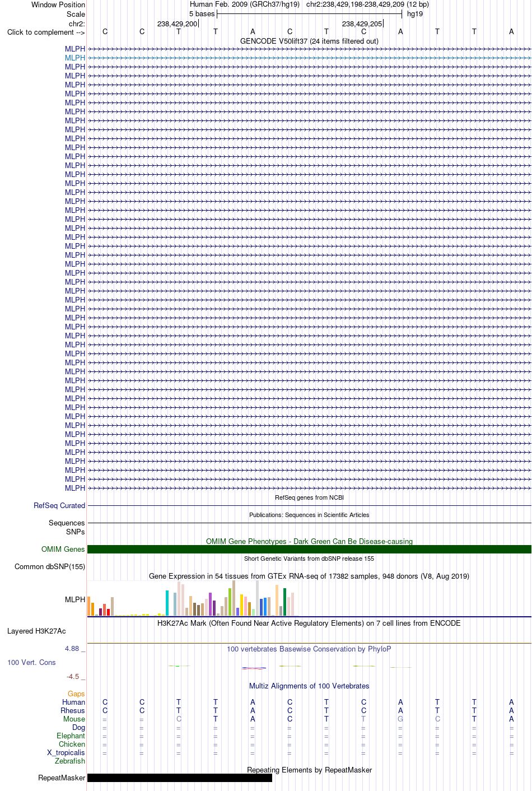Click the gray G base in the Mouse row

[400, 719]
